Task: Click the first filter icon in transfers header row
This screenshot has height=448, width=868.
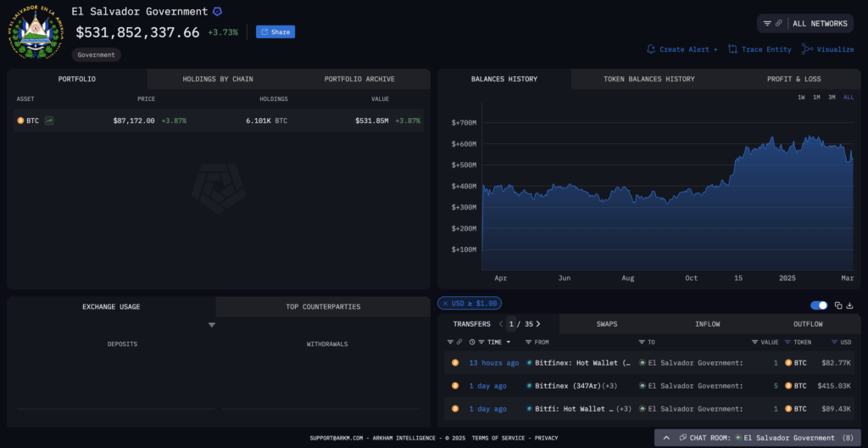Action: point(450,342)
